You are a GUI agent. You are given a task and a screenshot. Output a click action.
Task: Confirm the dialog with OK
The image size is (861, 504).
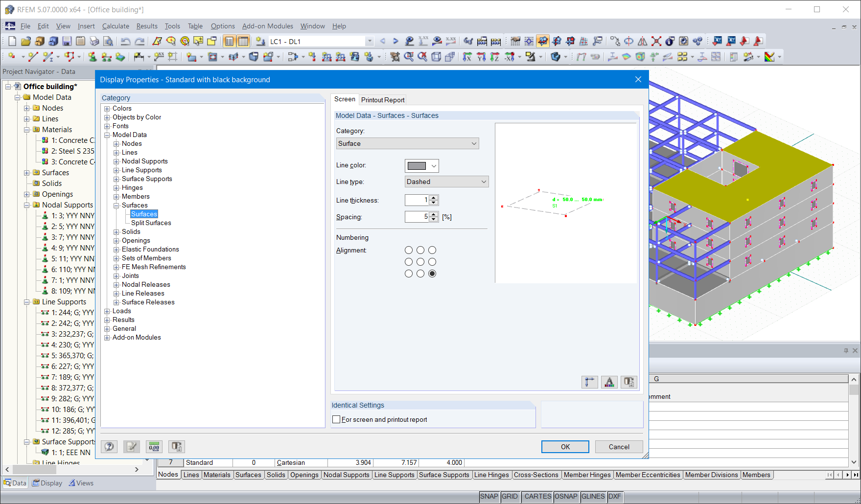pyautogui.click(x=565, y=446)
